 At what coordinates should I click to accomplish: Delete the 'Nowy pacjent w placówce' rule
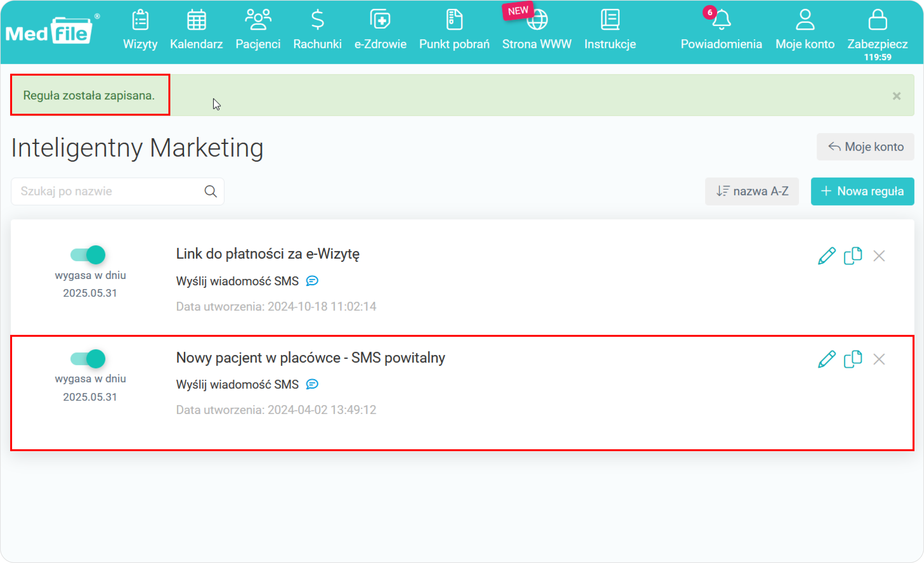[879, 359]
